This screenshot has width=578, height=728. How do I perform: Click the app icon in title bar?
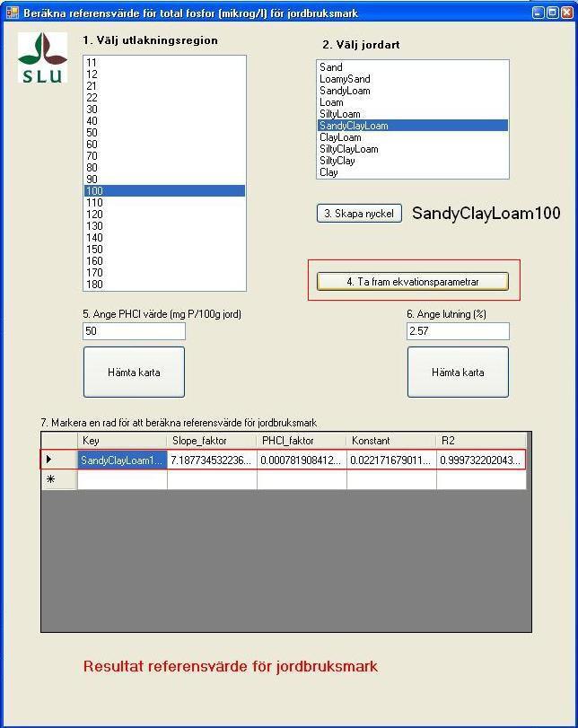(x=12, y=13)
